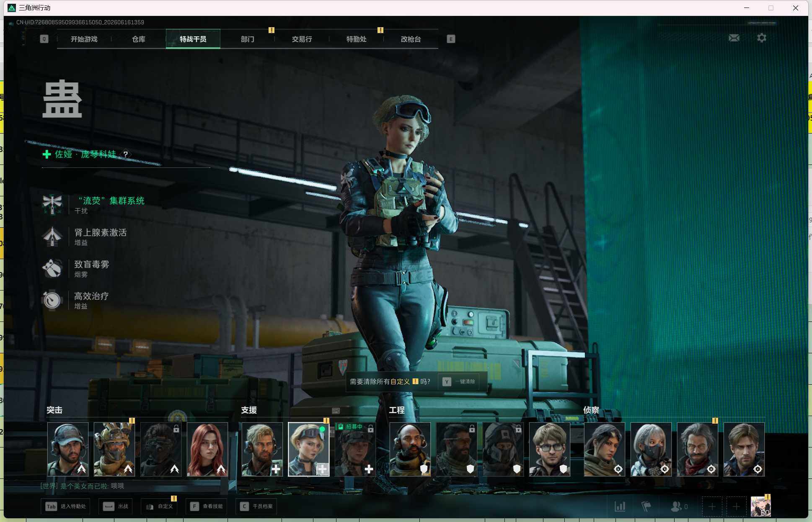Select the 致盲毒雾 smoke skill icon

(x=52, y=268)
